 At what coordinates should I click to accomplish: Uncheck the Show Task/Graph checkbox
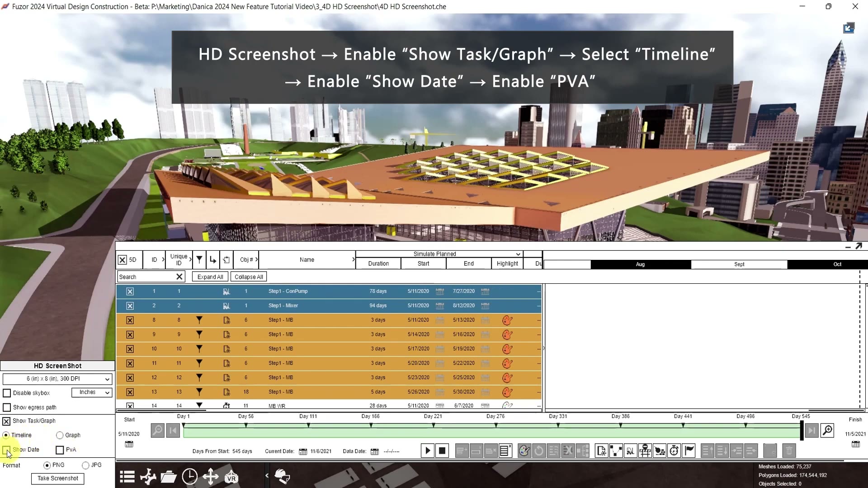(x=6, y=421)
